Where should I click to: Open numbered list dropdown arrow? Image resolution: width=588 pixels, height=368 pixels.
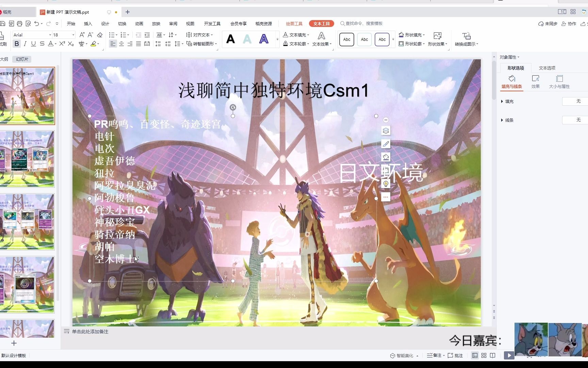point(128,35)
